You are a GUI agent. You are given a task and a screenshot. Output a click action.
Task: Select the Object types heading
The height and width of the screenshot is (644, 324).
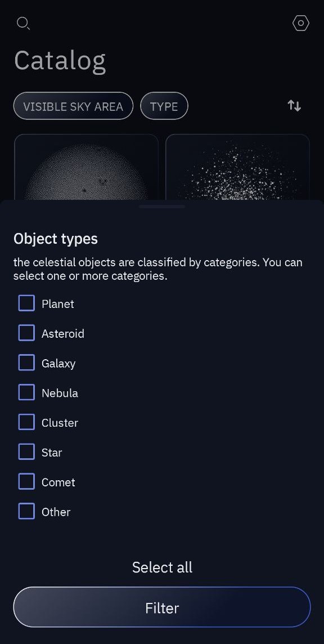pos(55,239)
